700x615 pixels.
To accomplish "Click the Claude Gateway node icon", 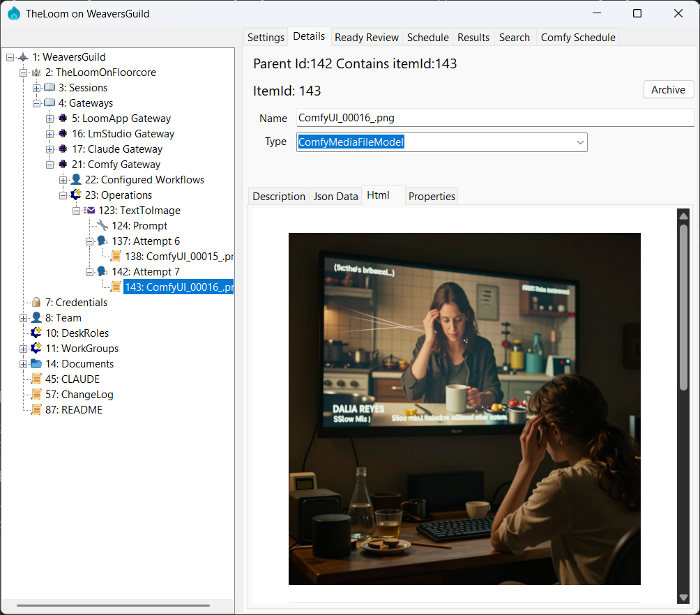I will [x=63, y=149].
